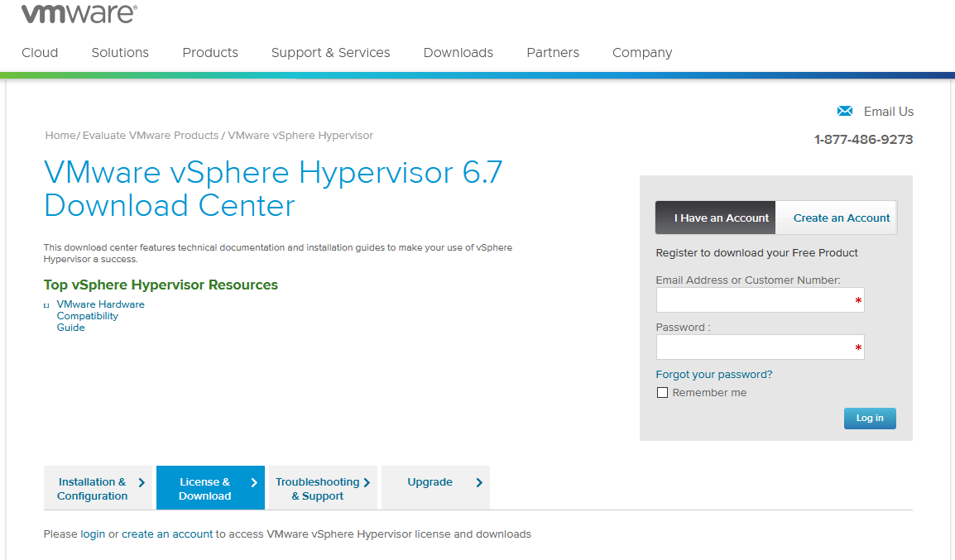Focus the Email Address or Customer Number field
955x560 pixels.
pos(760,300)
